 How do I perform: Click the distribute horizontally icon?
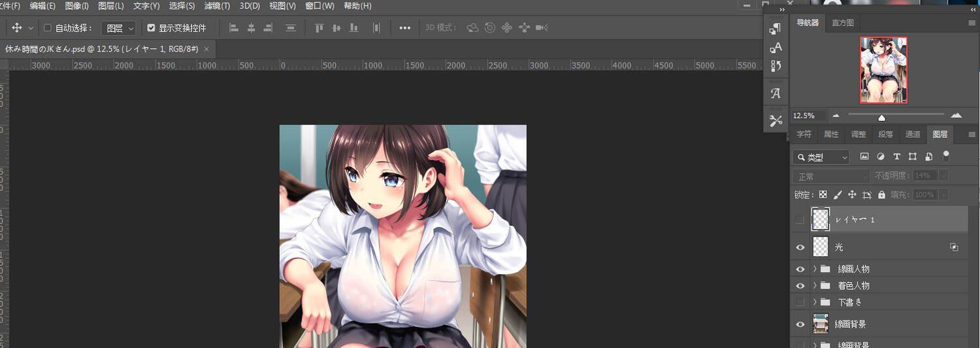(376, 28)
